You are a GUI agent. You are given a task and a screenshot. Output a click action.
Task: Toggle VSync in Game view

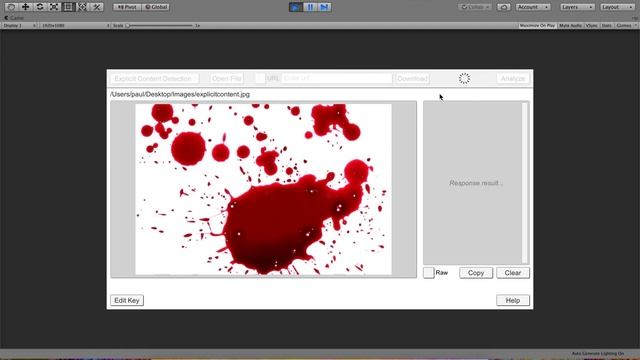591,25
